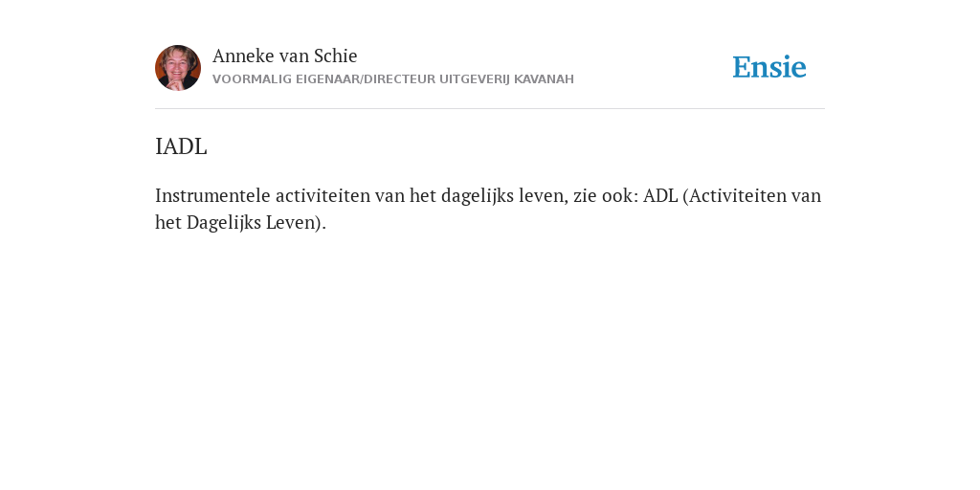The image size is (980, 490).
Task: Click the abbreviation ADL in the definition
Action: (x=660, y=195)
